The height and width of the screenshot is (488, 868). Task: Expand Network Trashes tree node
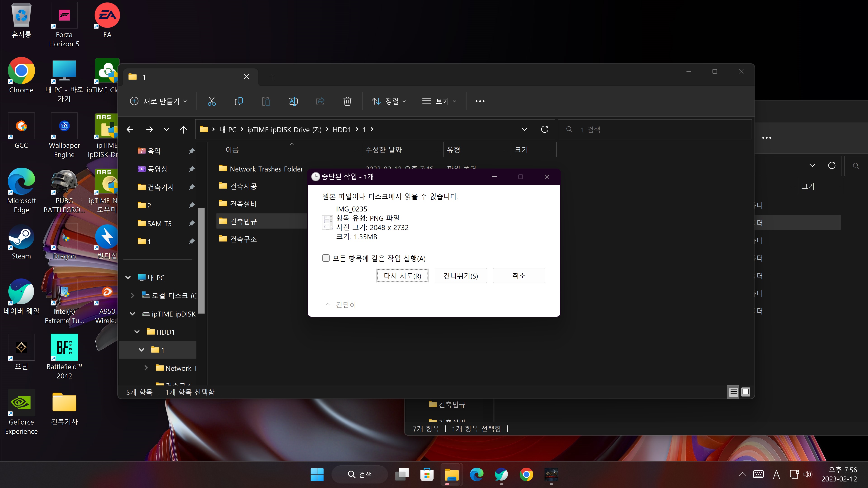pyautogui.click(x=146, y=368)
